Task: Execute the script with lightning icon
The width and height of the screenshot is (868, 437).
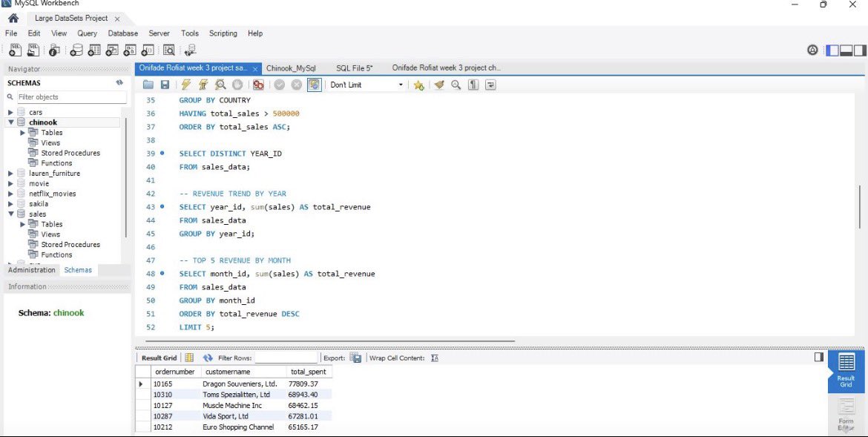Action: point(186,85)
